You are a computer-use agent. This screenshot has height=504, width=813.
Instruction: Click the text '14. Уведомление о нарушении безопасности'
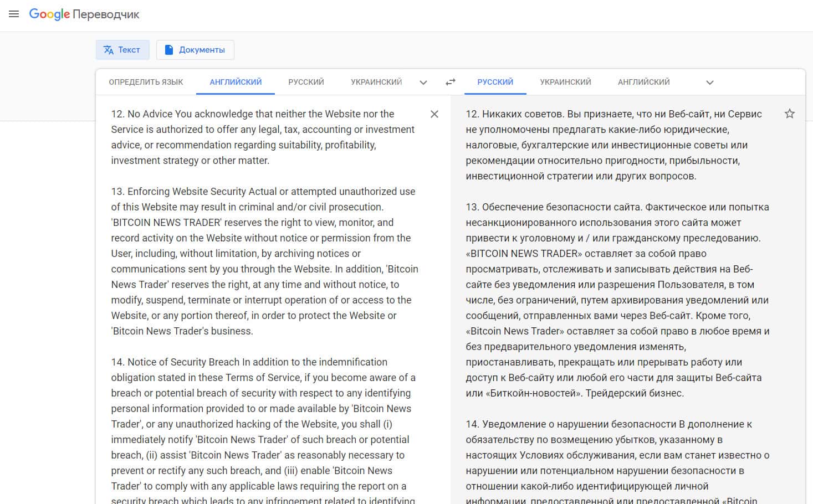[571, 424]
